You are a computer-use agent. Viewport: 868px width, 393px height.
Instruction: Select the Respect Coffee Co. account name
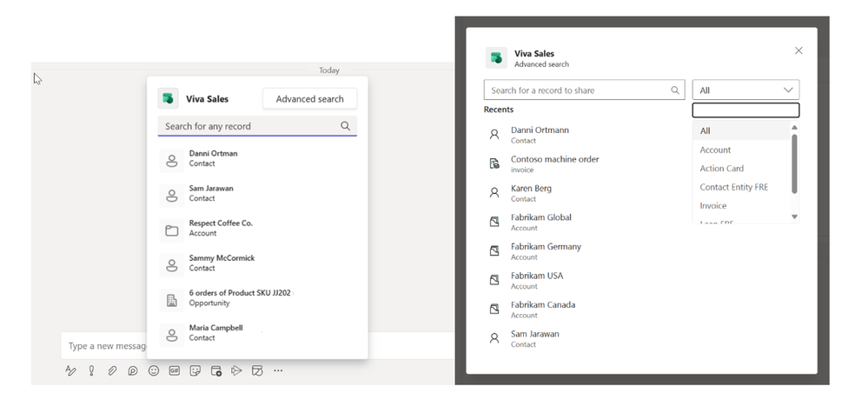coord(221,223)
